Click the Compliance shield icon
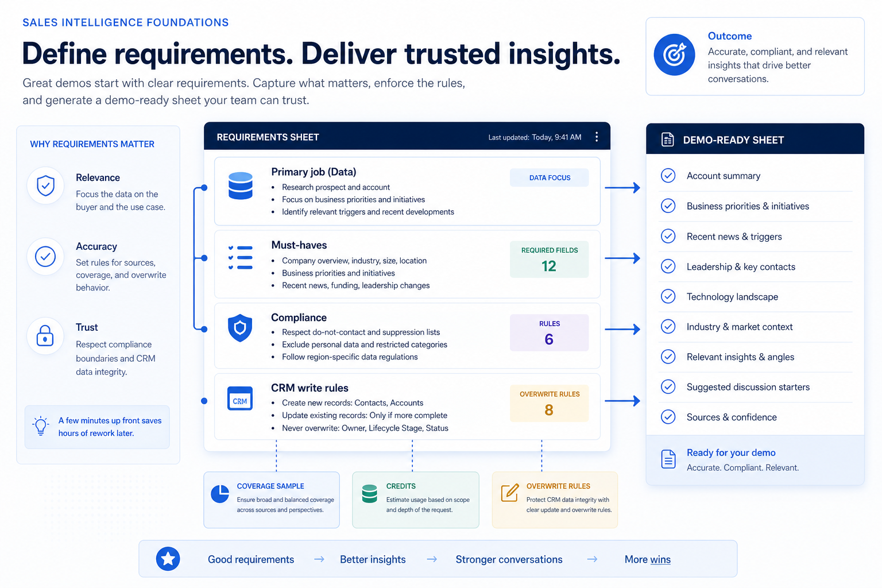The width and height of the screenshot is (882, 588). coord(241,328)
